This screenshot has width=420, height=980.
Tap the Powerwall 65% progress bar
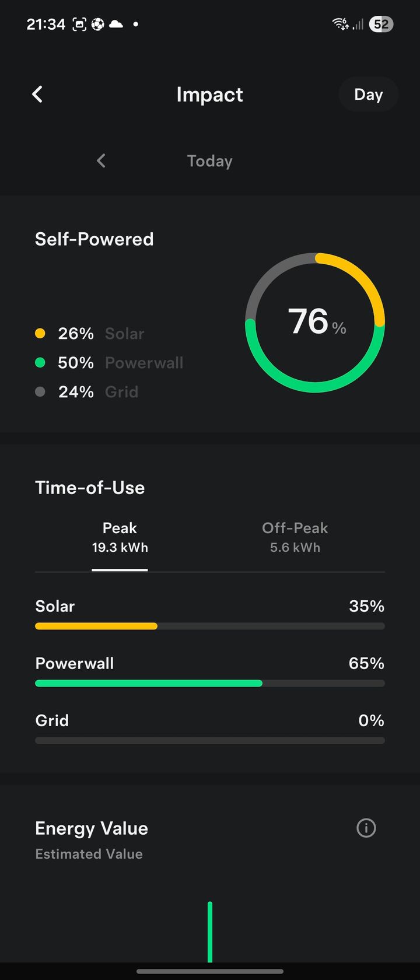pyautogui.click(x=210, y=683)
